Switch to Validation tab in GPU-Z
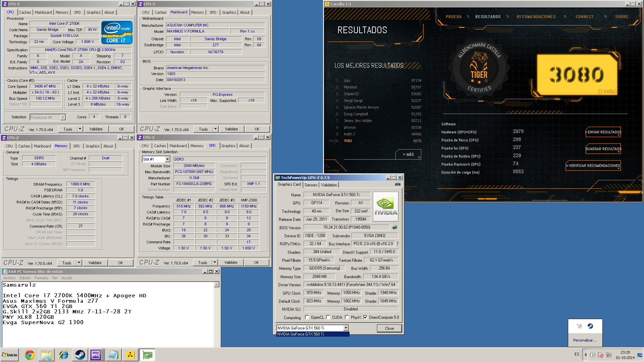Viewport: 644px width, 362px height. pyautogui.click(x=329, y=185)
